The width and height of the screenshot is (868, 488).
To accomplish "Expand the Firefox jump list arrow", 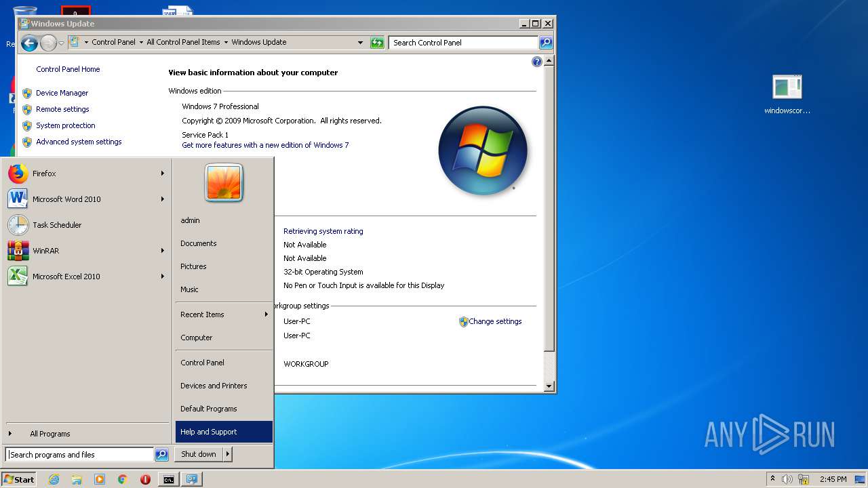I will tap(163, 174).
